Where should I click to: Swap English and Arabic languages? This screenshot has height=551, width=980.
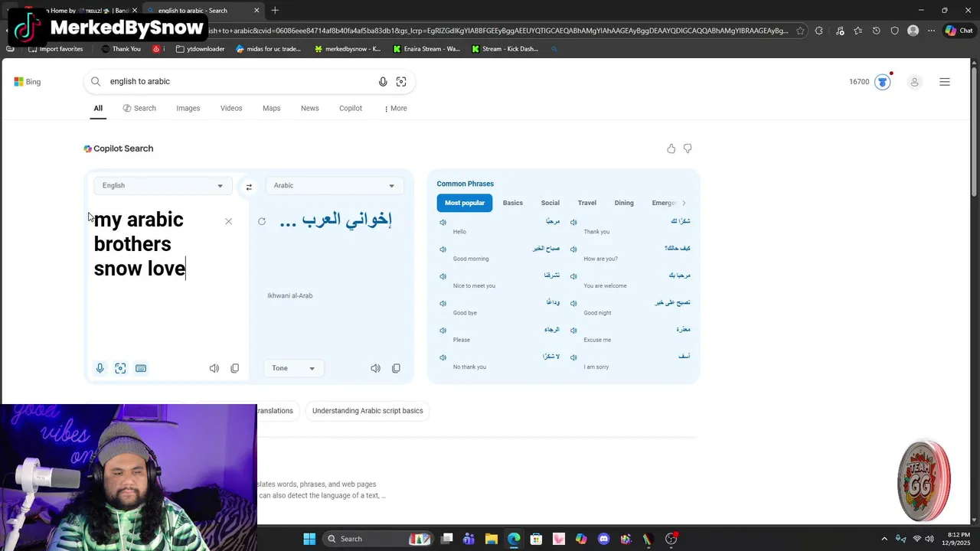pyautogui.click(x=249, y=187)
